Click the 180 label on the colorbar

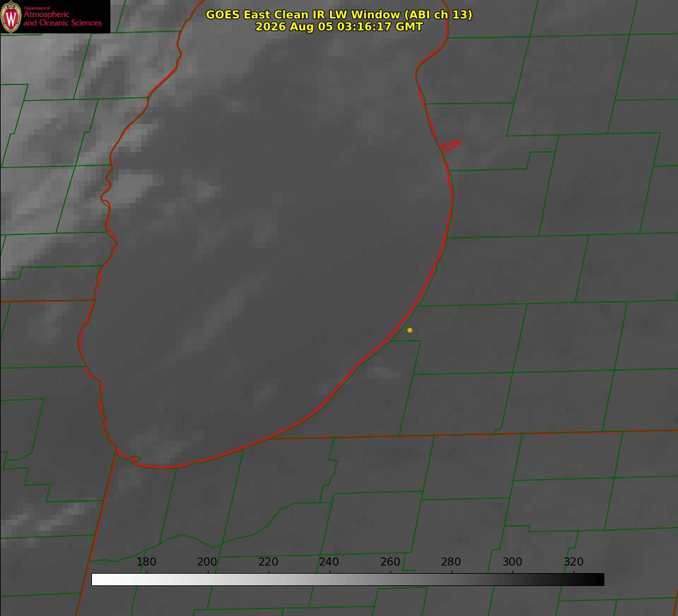tap(146, 561)
